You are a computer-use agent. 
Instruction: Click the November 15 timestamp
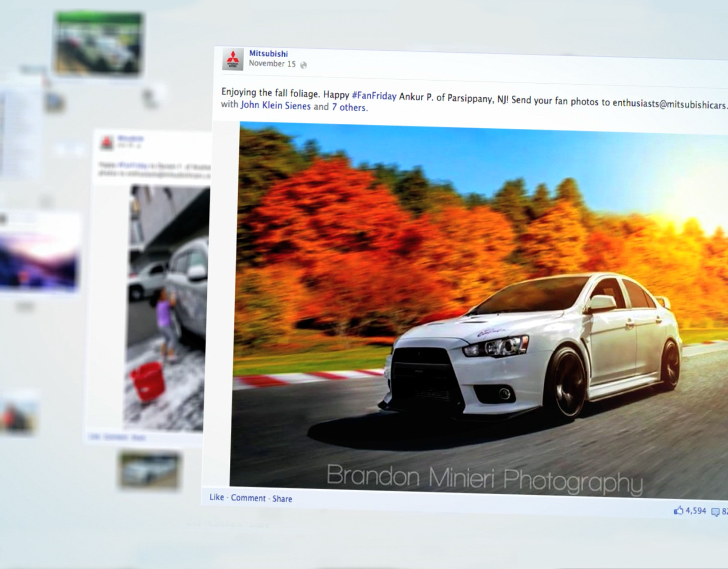point(272,63)
